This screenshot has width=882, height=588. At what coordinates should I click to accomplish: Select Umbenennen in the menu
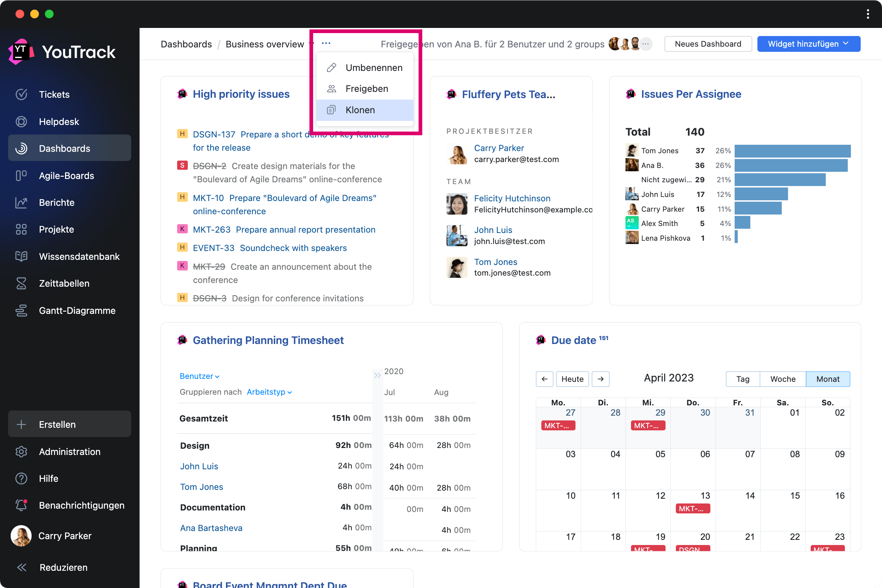click(x=373, y=68)
